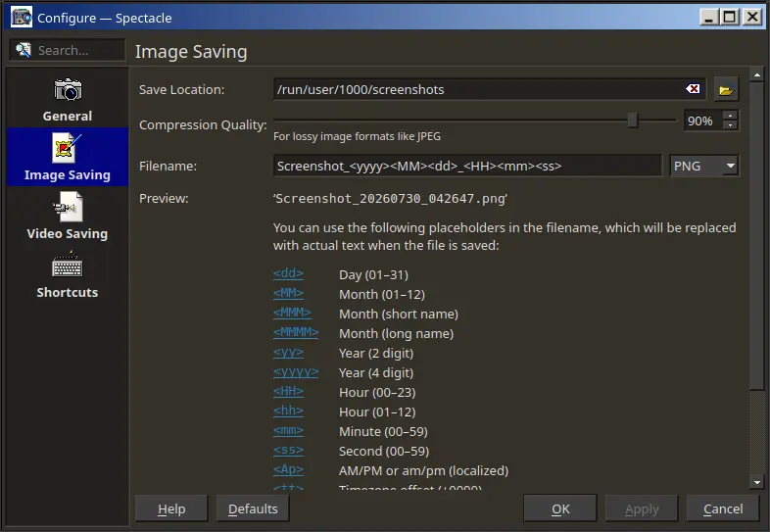Insert the <HH> 24-hour placeholder
This screenshot has width=770, height=532.
pos(288,392)
